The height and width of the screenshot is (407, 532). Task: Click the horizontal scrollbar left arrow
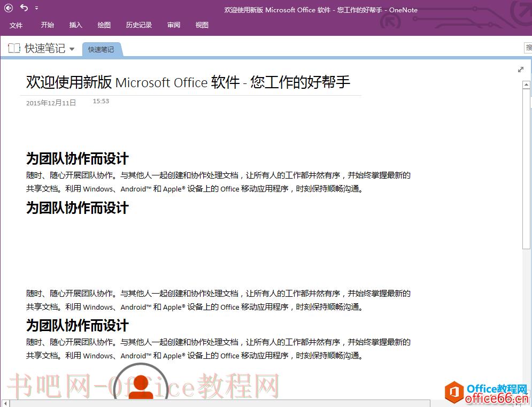(x=5, y=404)
